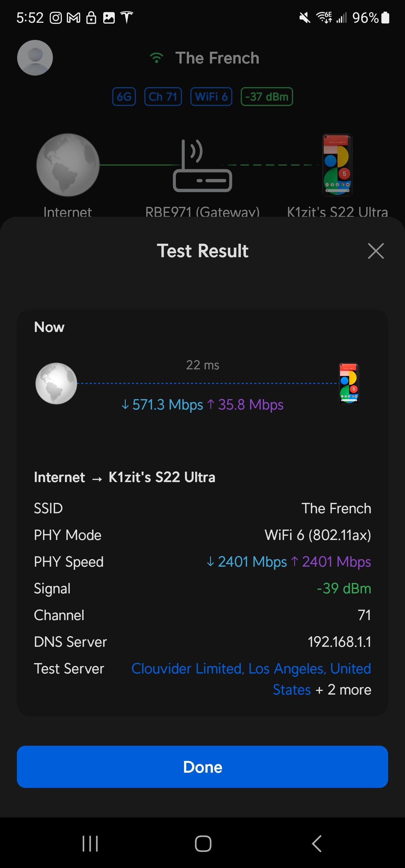
Task: Tap the green WiFi signal icon
Action: pyautogui.click(x=156, y=58)
